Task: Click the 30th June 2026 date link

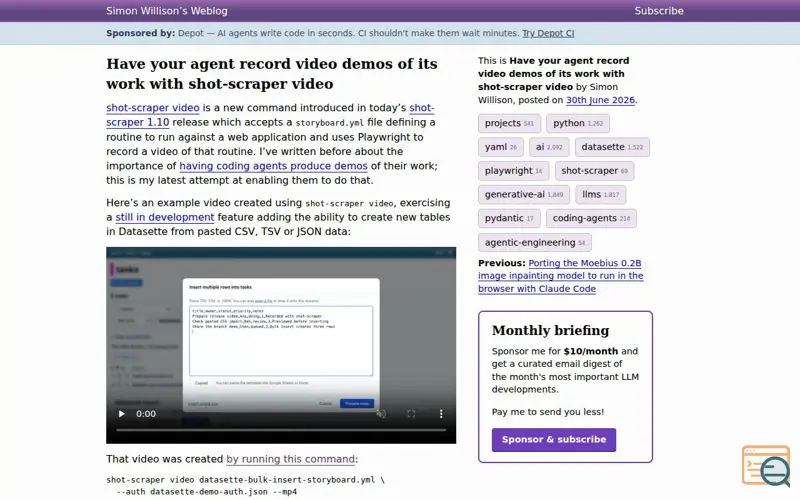Action: (600, 100)
